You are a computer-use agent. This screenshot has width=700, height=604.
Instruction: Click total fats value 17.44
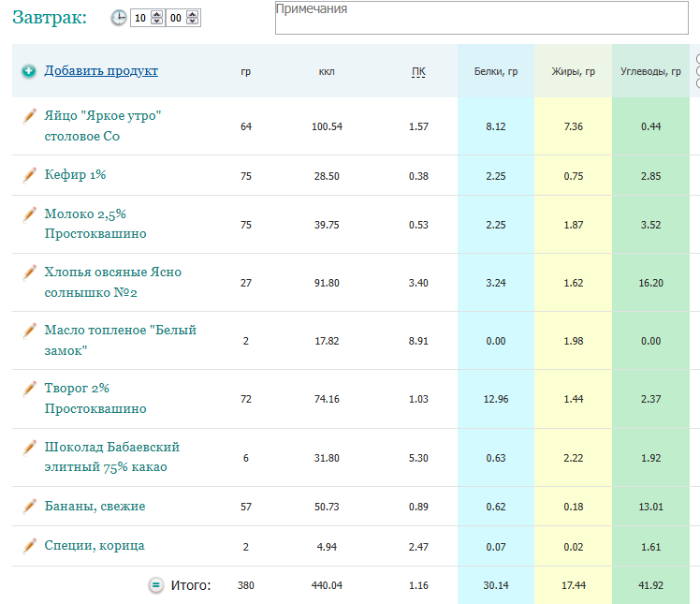[x=574, y=585]
